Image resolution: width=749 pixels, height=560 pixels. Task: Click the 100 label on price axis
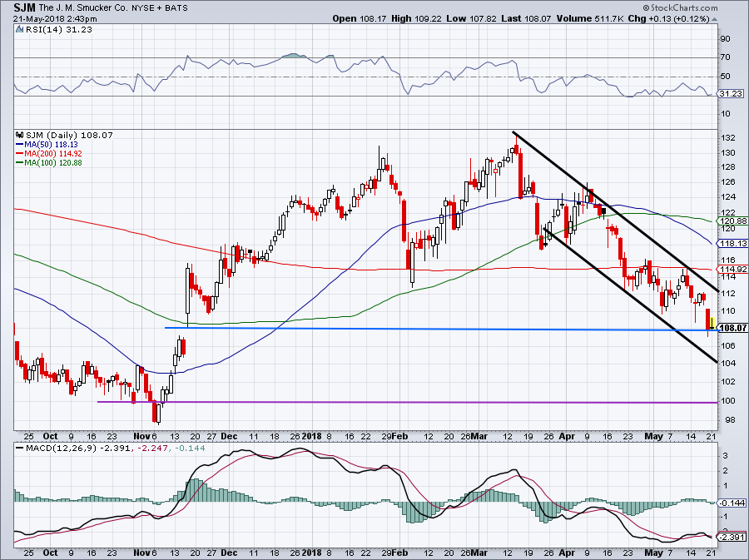[x=727, y=400]
